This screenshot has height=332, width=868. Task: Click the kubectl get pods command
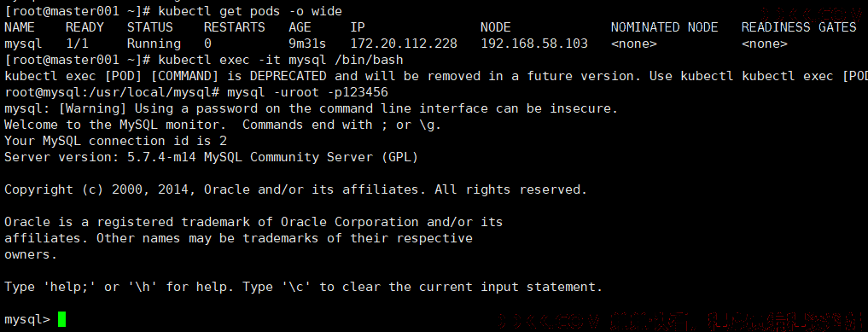(x=250, y=11)
